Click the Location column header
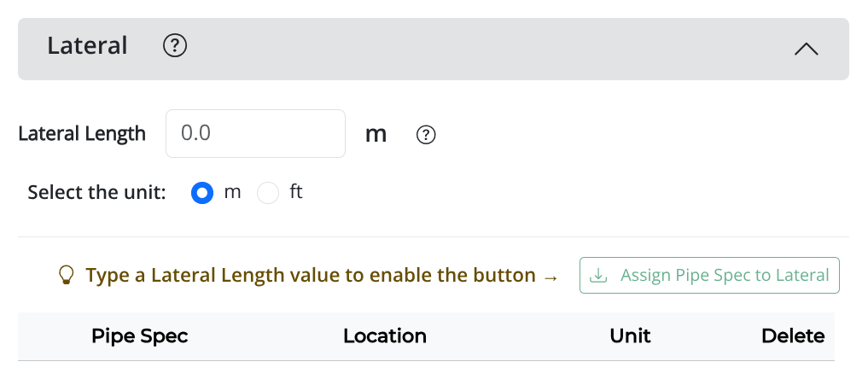 pyautogui.click(x=385, y=335)
